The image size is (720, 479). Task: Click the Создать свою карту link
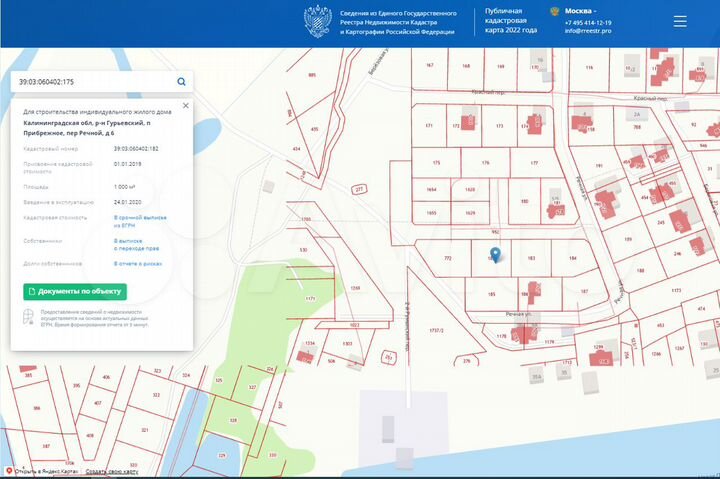click(x=110, y=471)
